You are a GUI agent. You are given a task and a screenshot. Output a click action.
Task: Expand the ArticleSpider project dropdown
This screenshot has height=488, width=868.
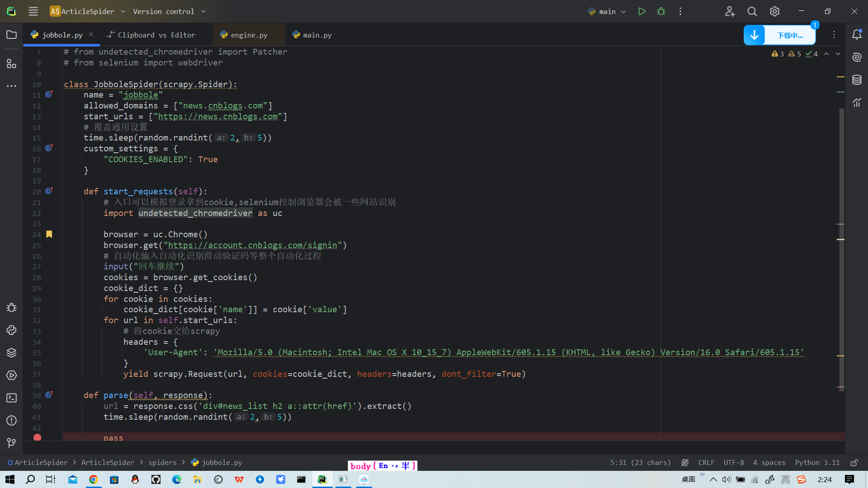click(88, 11)
